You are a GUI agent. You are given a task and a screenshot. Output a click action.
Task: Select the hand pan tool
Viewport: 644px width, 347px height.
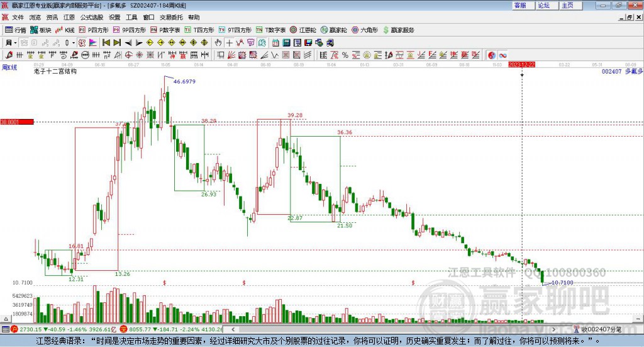click(218, 43)
